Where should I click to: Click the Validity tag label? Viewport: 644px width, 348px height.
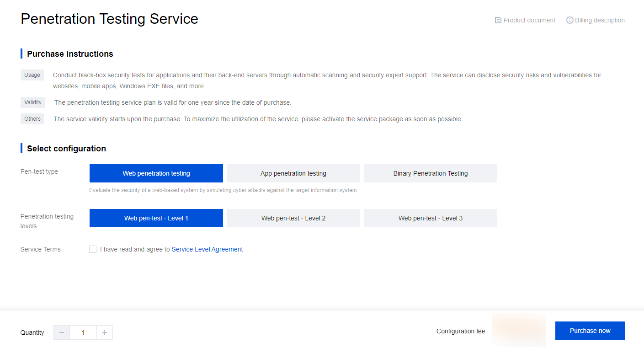pos(33,102)
